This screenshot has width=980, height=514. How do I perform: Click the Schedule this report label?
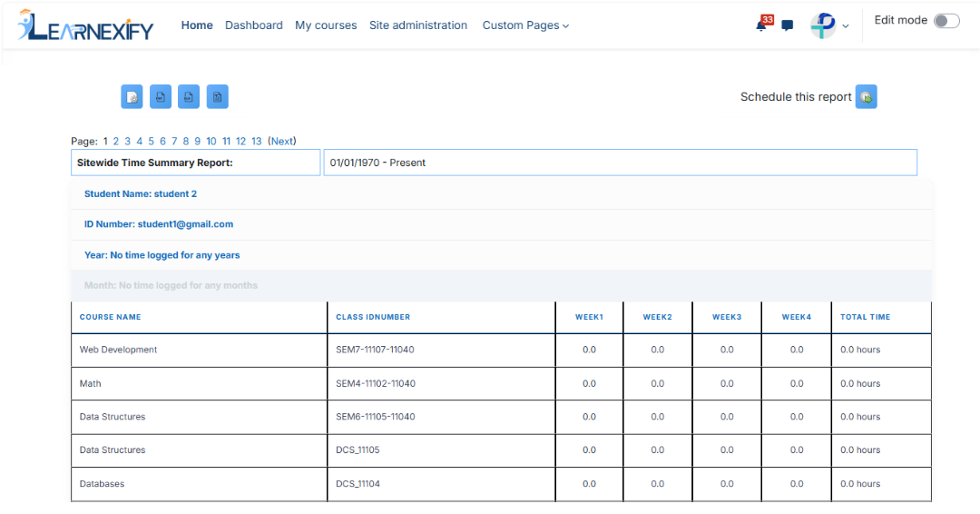point(796,97)
